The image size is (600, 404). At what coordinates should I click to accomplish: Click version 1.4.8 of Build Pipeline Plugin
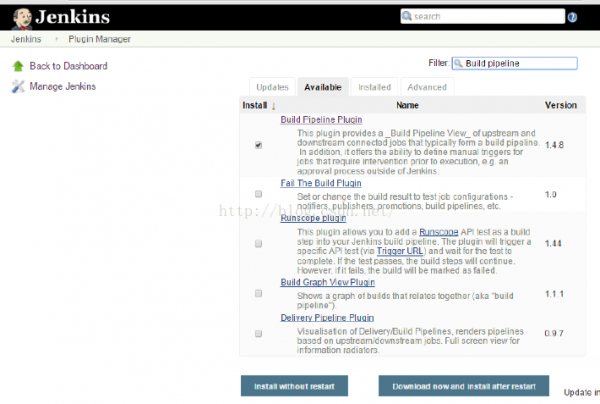click(554, 145)
